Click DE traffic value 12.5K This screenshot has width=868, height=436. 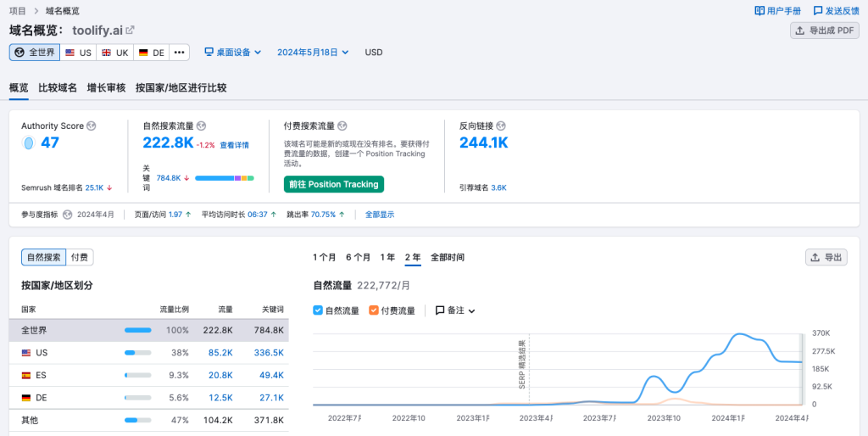(x=220, y=398)
